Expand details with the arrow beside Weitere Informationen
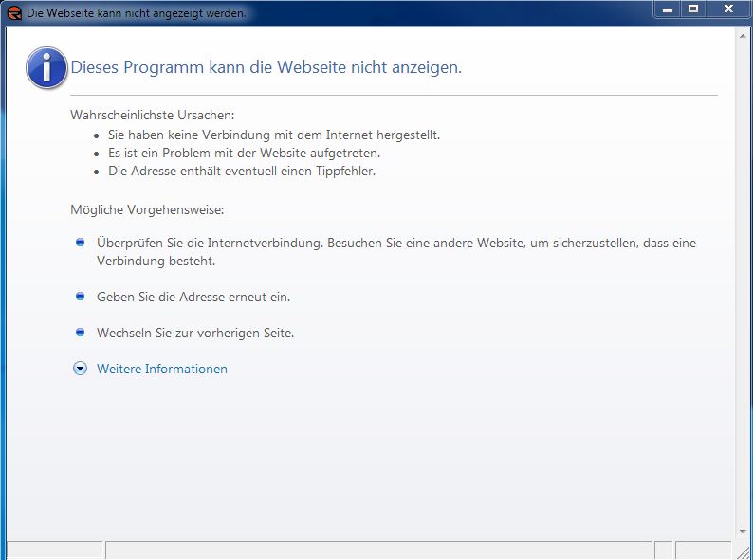Image resolution: width=753 pixels, height=560 pixels. click(x=81, y=369)
